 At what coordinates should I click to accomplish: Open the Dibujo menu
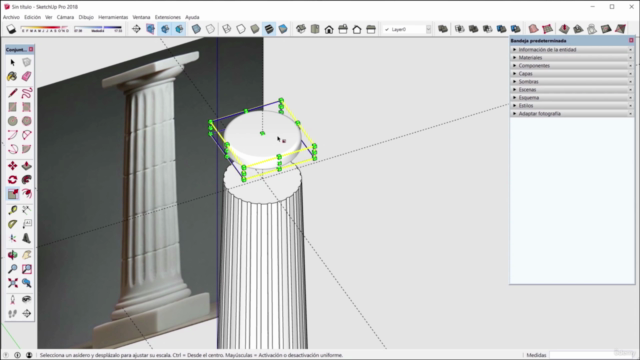(x=86, y=17)
